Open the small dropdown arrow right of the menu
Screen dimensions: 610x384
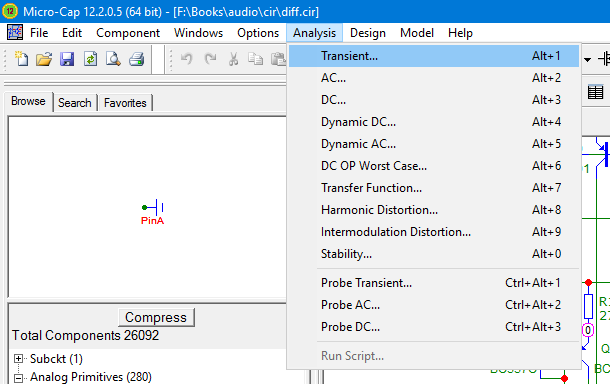pyautogui.click(x=587, y=60)
